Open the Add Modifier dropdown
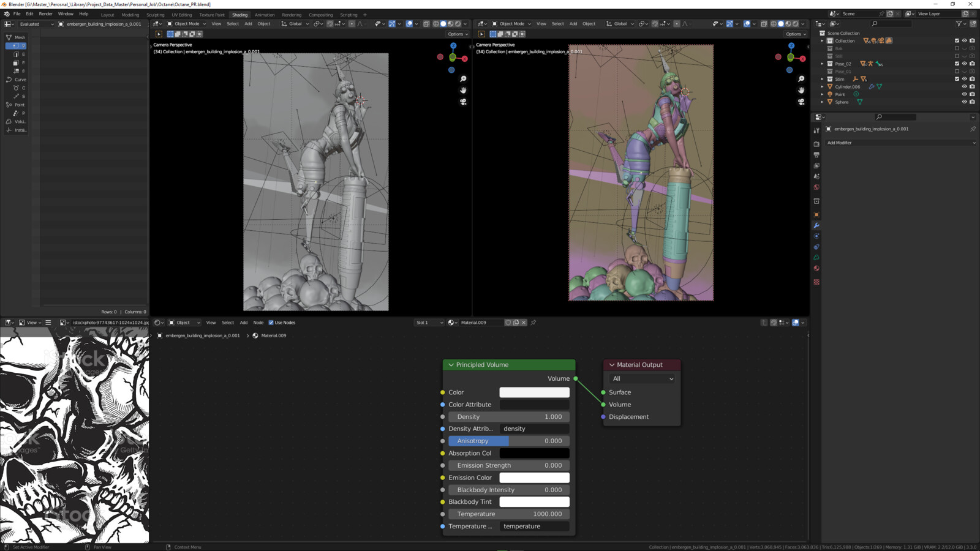The width and height of the screenshot is (980, 551). [900, 143]
